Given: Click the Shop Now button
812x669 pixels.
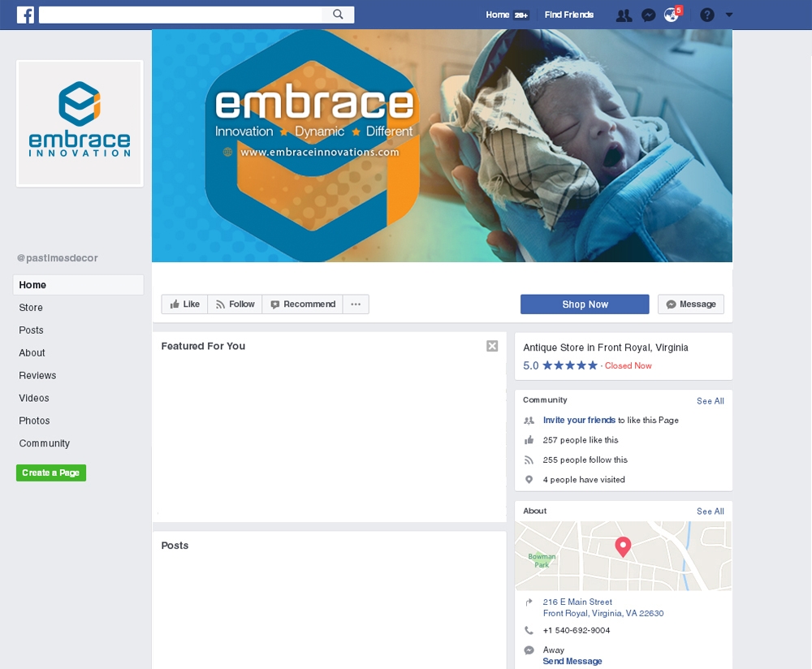Looking at the screenshot, I should [x=585, y=304].
